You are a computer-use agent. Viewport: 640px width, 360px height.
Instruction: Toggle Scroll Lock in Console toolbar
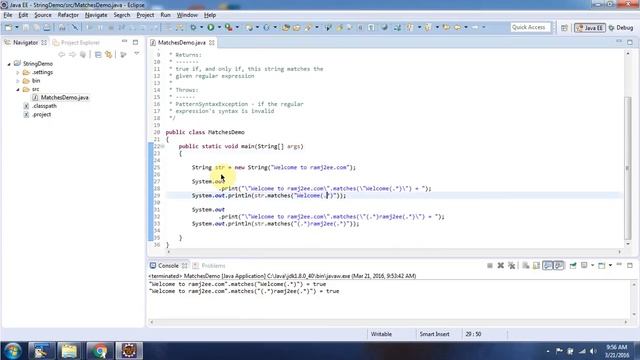(536, 266)
